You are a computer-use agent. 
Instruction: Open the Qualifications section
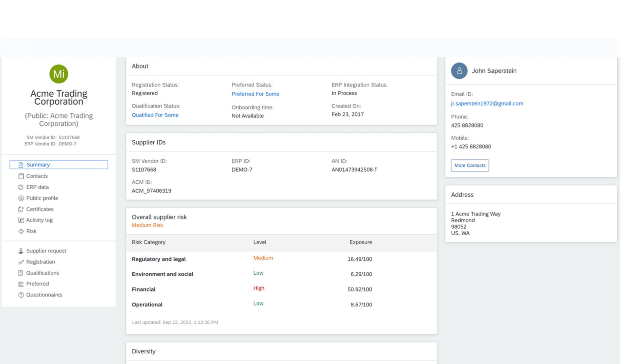pos(42,273)
